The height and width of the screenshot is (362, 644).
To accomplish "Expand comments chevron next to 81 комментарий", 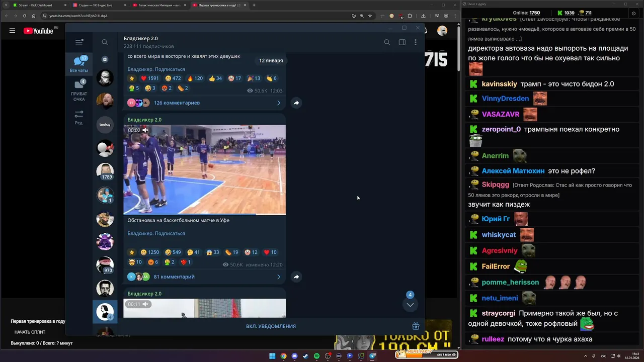I will coord(279,277).
